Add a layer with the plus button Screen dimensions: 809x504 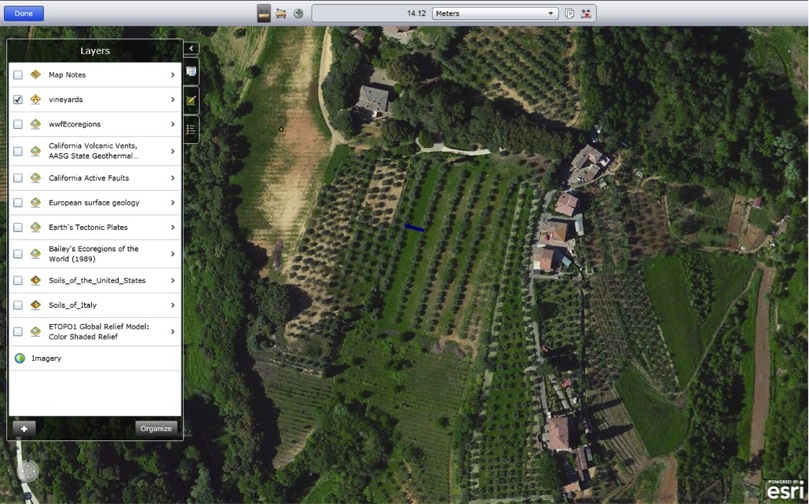tap(24, 429)
